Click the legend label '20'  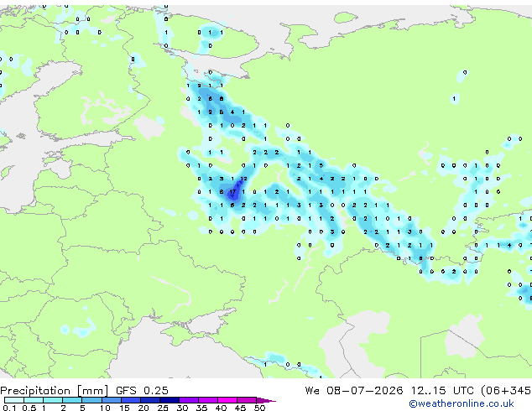click(143, 408)
